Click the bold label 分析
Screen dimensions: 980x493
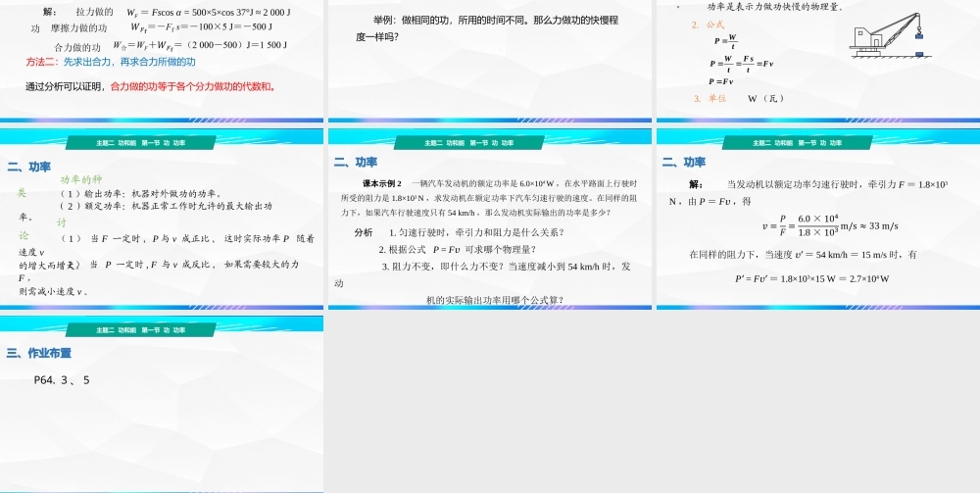point(364,232)
